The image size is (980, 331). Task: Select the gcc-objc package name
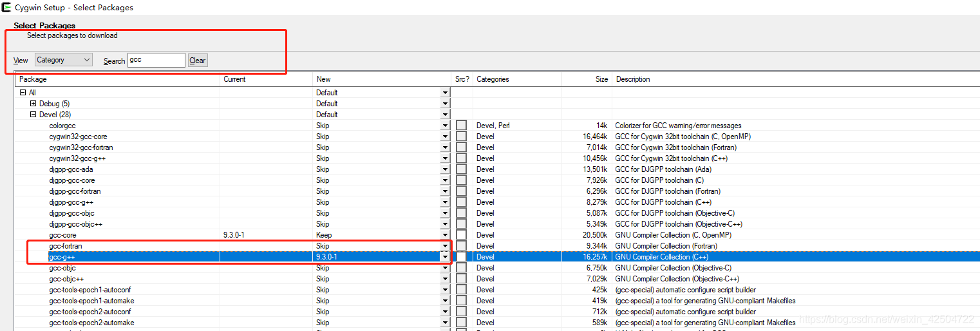point(62,268)
